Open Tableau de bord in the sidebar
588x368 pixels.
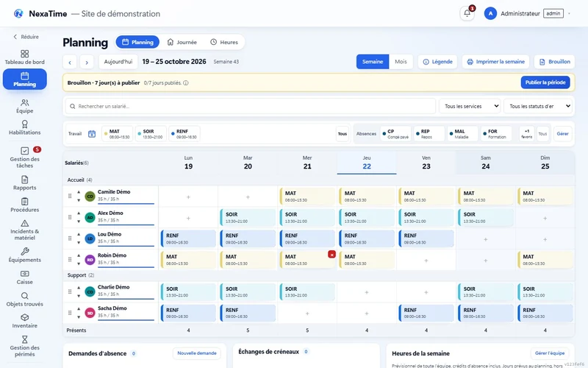point(25,57)
